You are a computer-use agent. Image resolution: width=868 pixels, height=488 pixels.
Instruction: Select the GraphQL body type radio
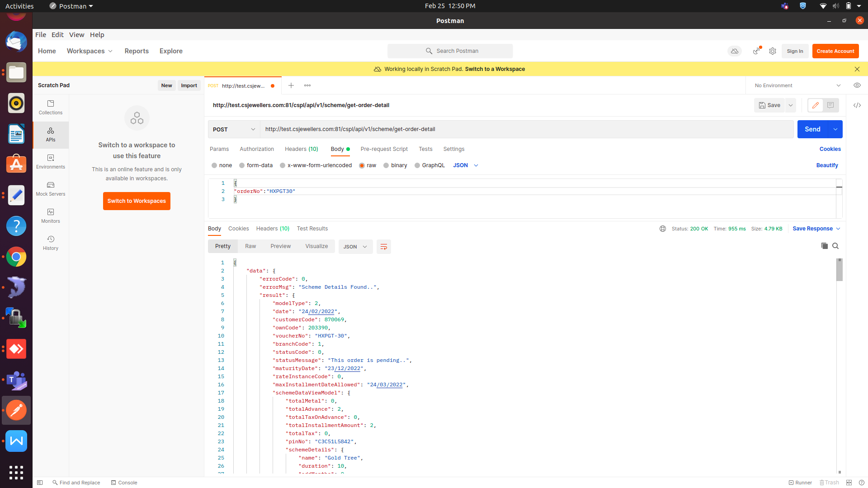417,165
